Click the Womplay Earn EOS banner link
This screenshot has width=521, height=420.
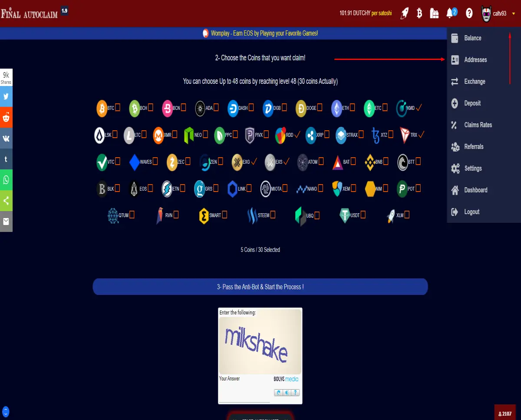[264, 33]
